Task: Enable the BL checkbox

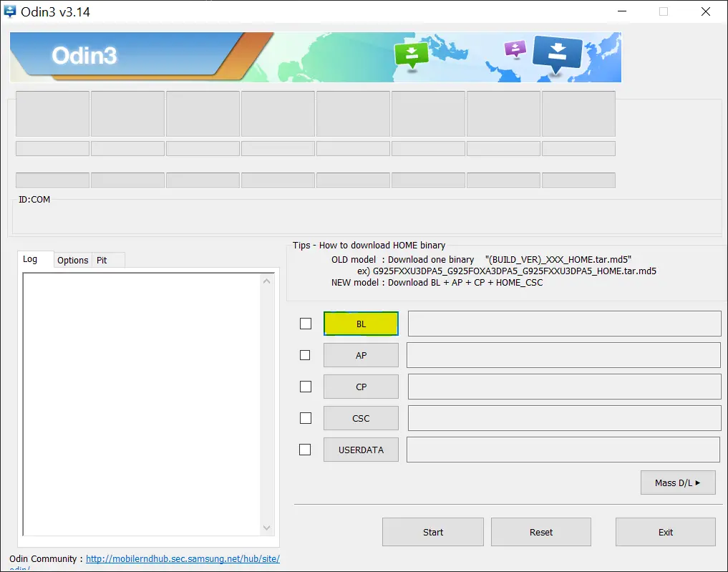Action: coord(306,324)
